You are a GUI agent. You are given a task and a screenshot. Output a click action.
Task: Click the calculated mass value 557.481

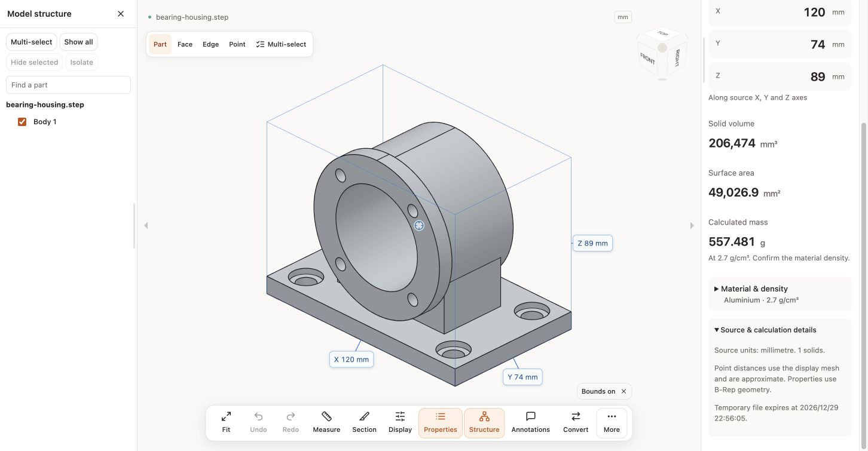point(732,241)
